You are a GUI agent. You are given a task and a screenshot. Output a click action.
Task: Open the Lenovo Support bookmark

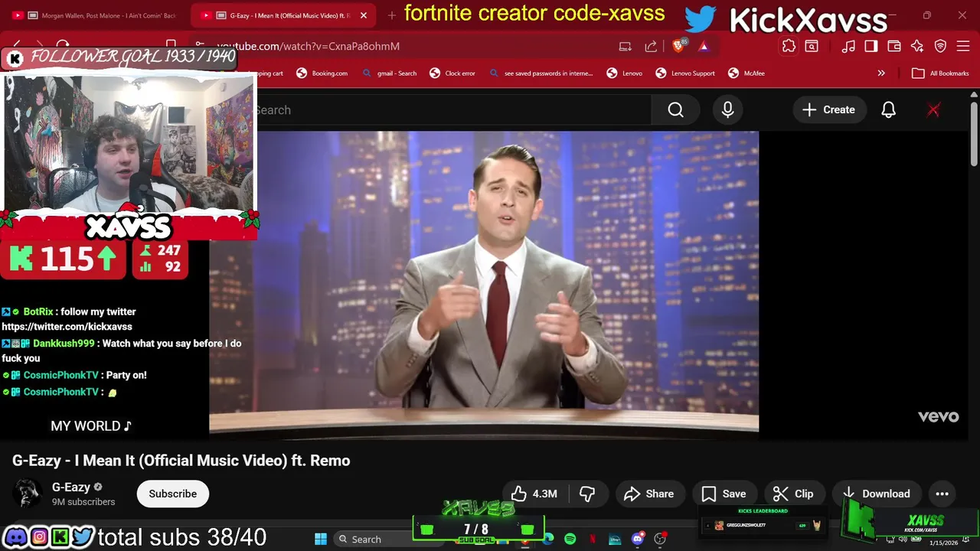[685, 73]
